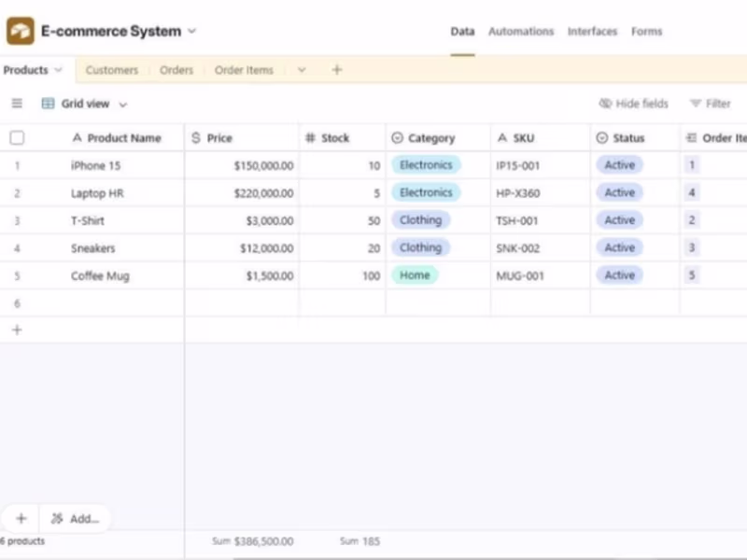The image size is (747, 560).
Task: Open the Grid view options chevron
Action: point(123,105)
